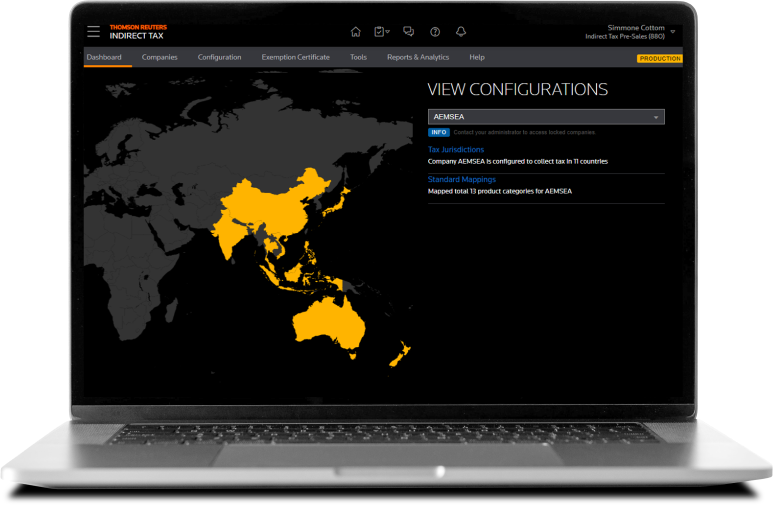Open the Tax Jurisdictions link
Screen dimensions: 773x505
tap(456, 150)
